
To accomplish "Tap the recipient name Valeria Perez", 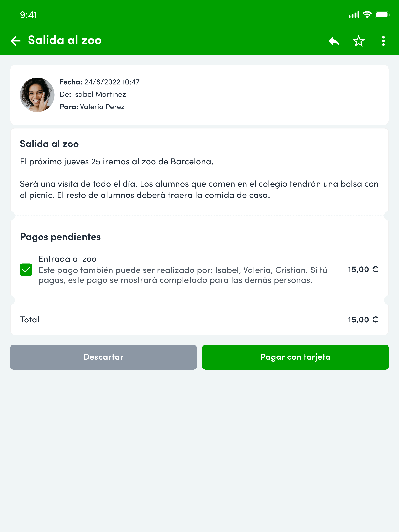I will [x=102, y=107].
